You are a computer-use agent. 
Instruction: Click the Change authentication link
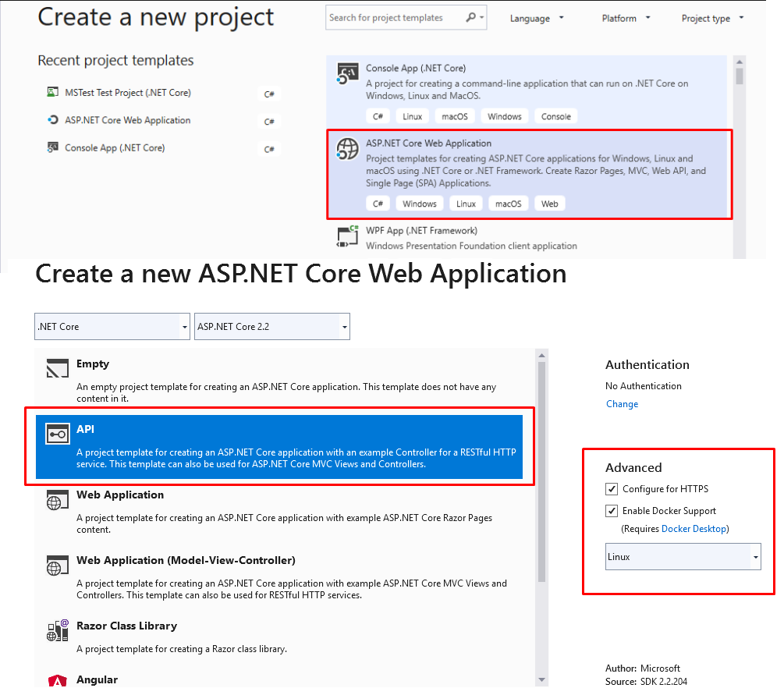(622, 404)
